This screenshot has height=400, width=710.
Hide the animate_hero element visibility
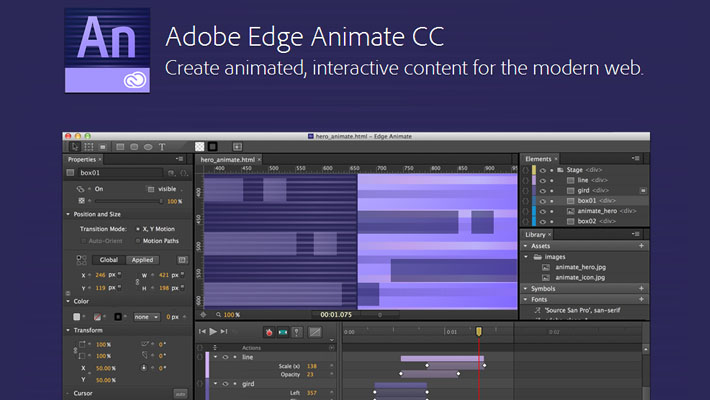542,211
